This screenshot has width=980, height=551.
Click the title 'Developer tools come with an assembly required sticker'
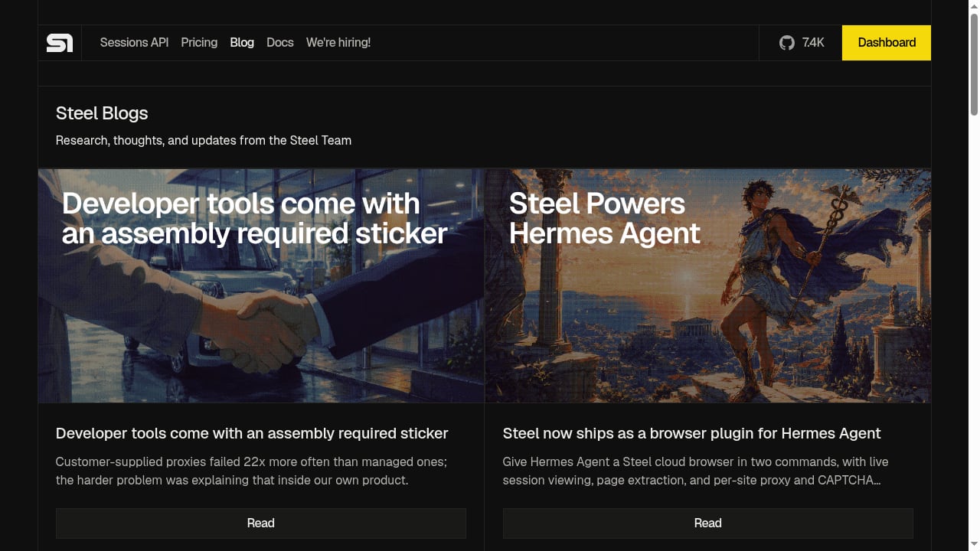[252, 433]
